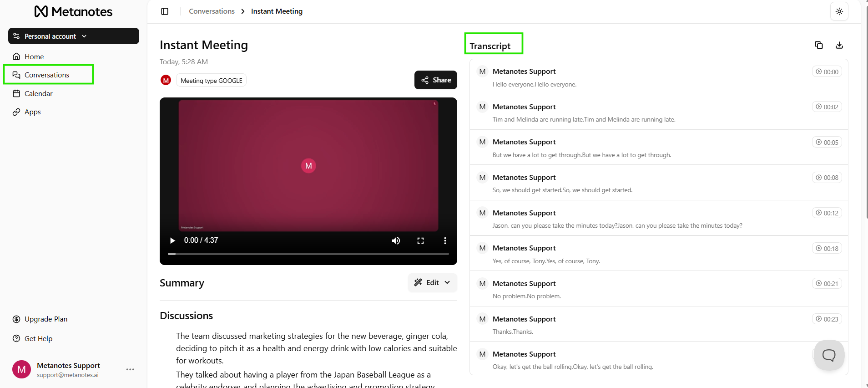Download the transcript
Image resolution: width=868 pixels, height=388 pixels.
(x=839, y=45)
